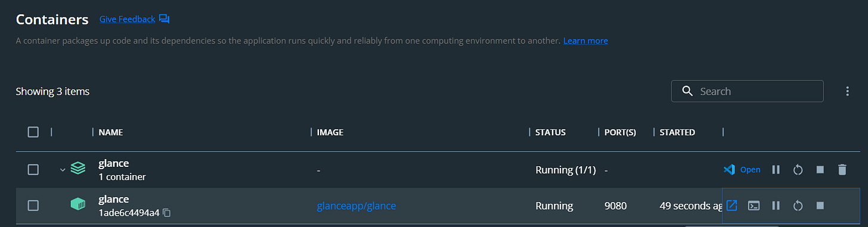The width and height of the screenshot is (868, 227).
Task: Tick the select-all checkbox in header
Action: tap(33, 132)
